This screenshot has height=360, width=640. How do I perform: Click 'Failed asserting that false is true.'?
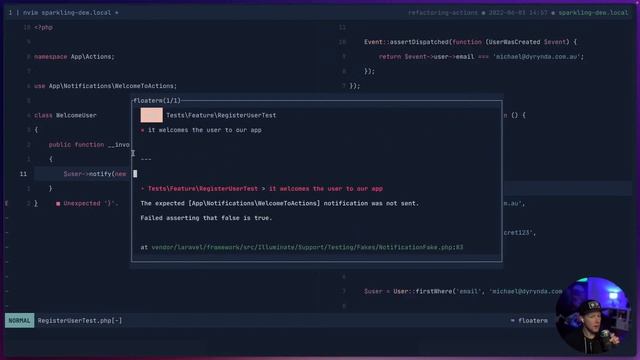coord(206,218)
